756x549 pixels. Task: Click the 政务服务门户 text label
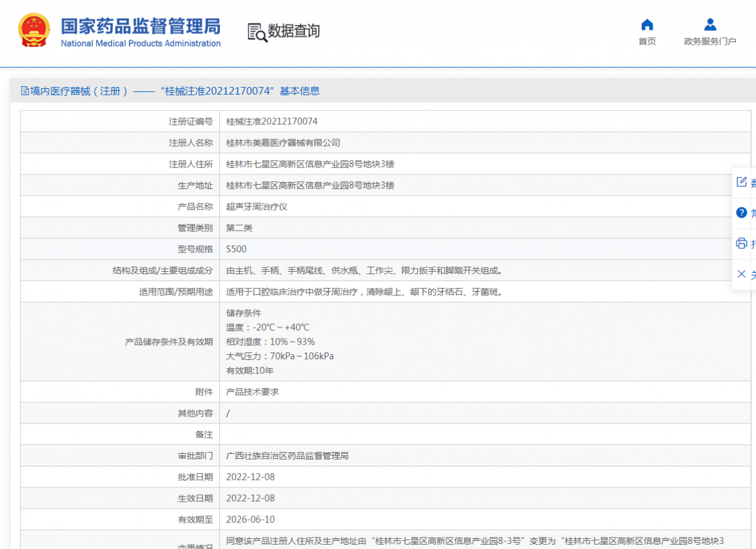coord(710,42)
